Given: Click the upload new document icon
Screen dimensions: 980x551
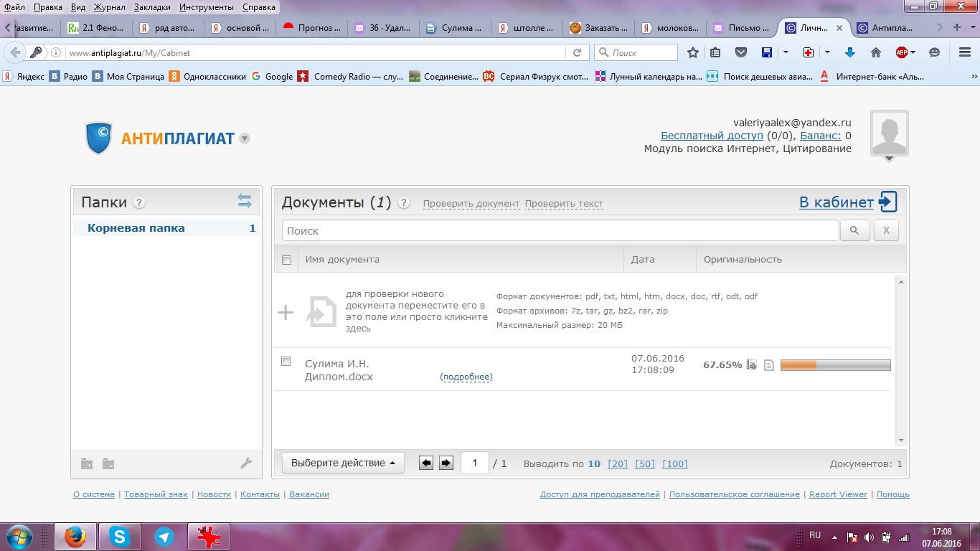Looking at the screenshot, I should (321, 312).
